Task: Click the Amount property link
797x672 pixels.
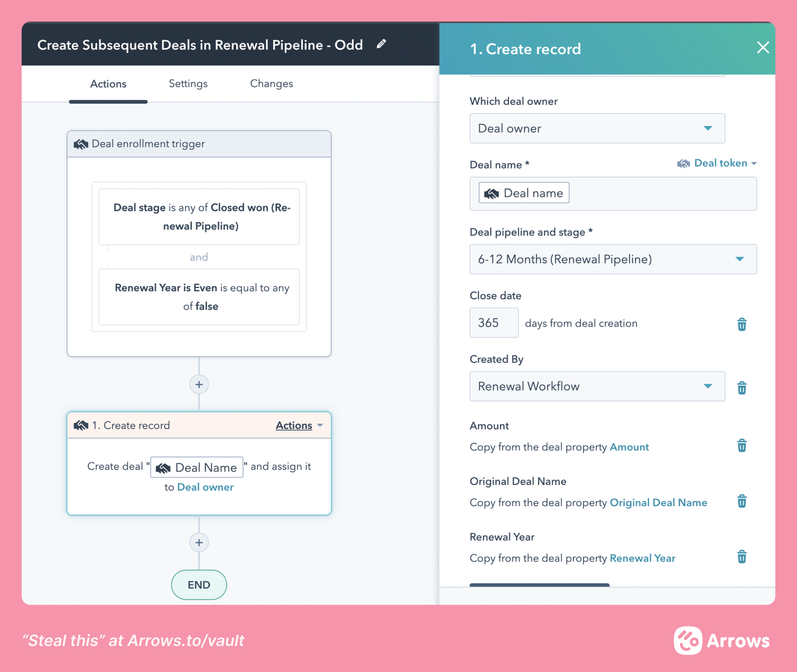Action: [x=629, y=447]
